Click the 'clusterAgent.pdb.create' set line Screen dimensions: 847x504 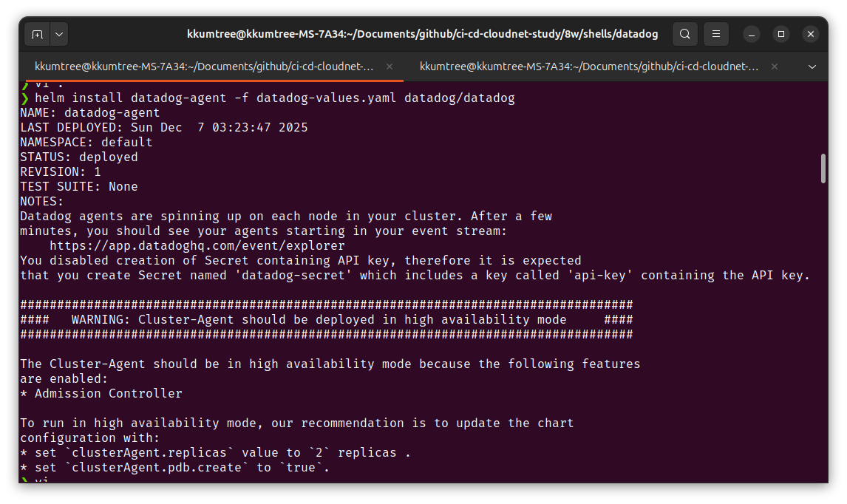pos(176,467)
